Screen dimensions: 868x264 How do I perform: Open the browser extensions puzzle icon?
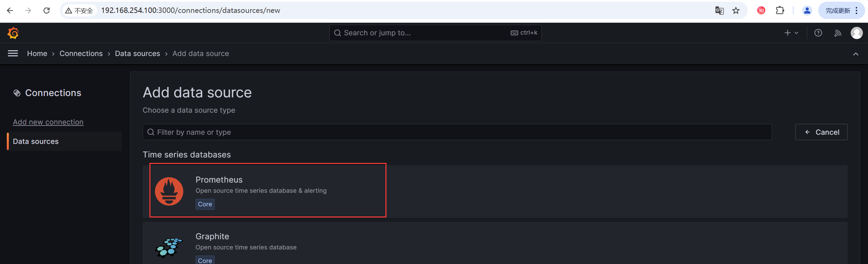click(x=780, y=11)
